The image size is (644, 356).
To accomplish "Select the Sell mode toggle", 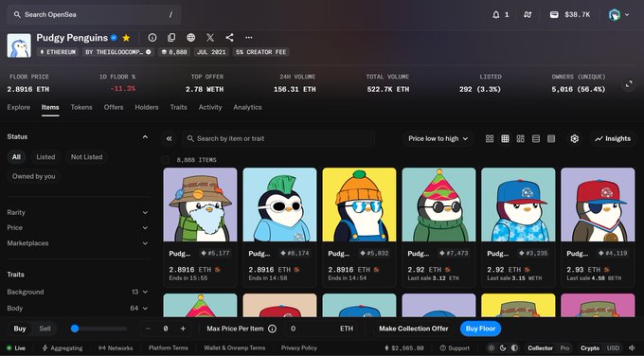I will [45, 329].
